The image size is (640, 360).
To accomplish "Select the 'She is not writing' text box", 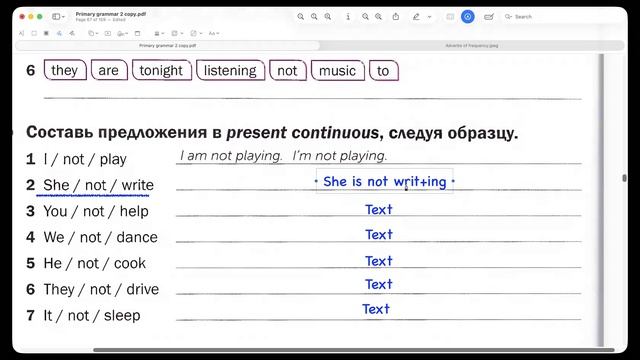I will [384, 181].
